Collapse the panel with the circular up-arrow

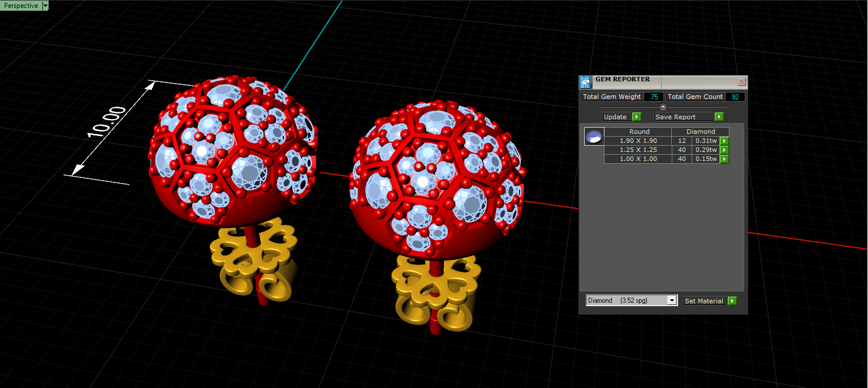point(663,107)
